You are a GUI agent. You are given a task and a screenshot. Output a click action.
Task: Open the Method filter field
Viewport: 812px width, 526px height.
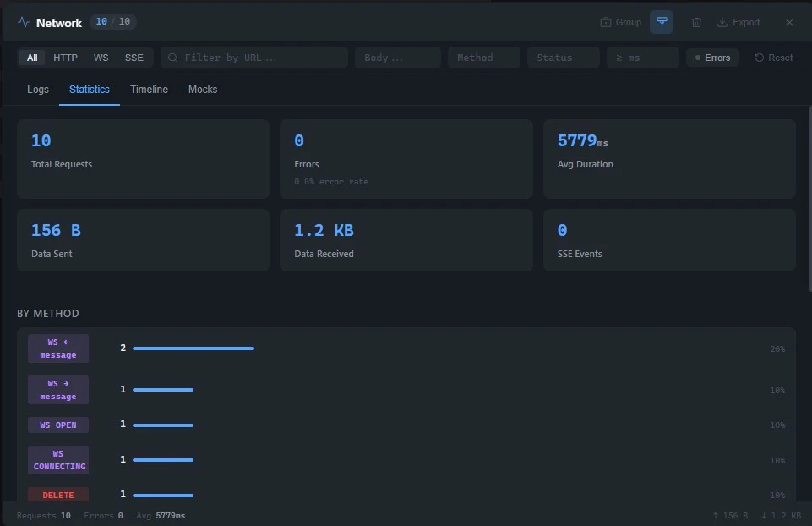click(x=483, y=58)
